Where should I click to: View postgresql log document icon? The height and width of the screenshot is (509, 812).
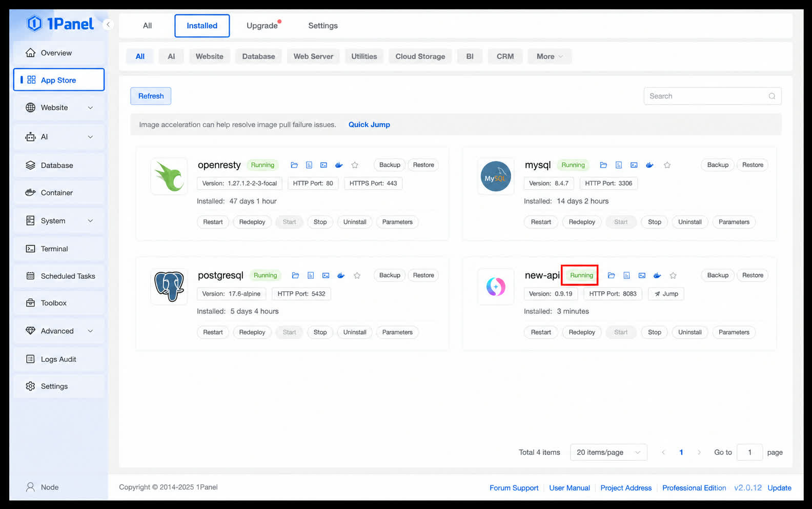pos(311,275)
